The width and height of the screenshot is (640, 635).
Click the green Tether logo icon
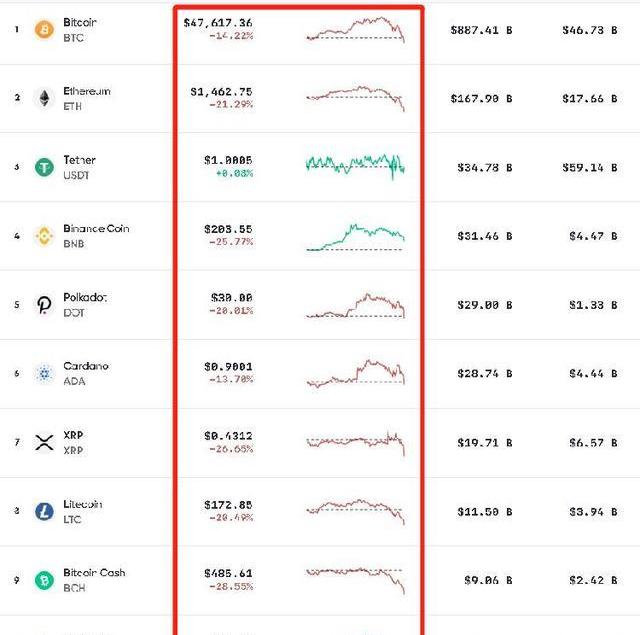[44, 167]
